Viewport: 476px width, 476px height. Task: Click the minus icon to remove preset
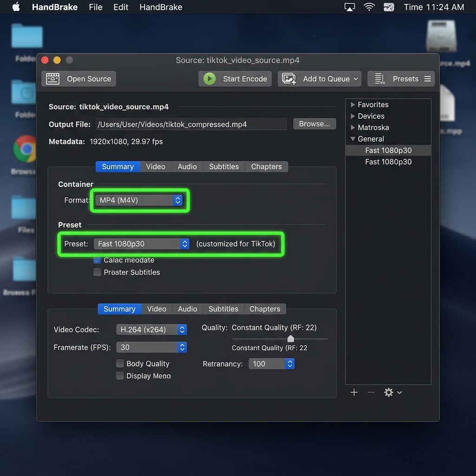pos(371,392)
